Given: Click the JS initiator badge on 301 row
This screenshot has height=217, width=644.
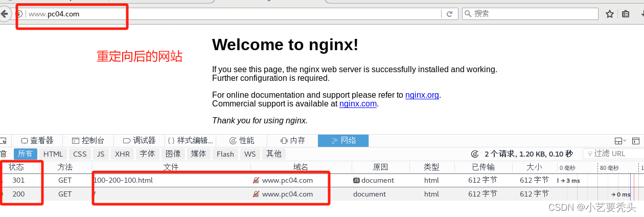Looking at the screenshot, I should click(x=356, y=180).
